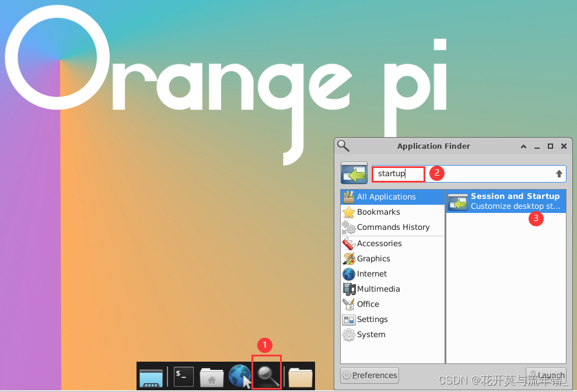The height and width of the screenshot is (392, 577).
Task: Open the Settings category
Action: (x=393, y=319)
